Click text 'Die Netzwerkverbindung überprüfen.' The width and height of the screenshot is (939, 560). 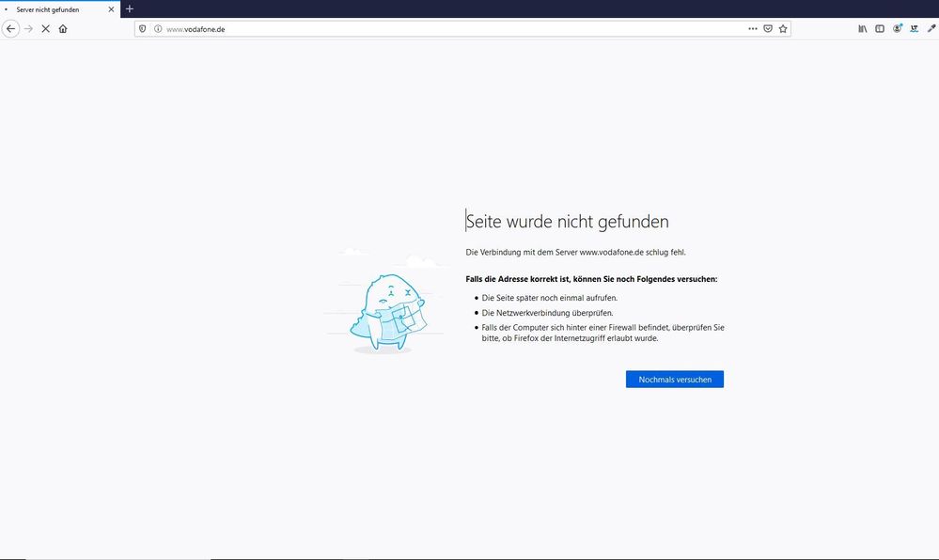(547, 313)
